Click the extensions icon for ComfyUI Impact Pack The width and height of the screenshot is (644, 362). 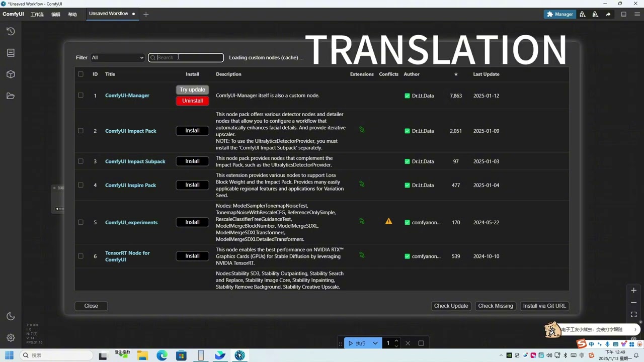pos(362,130)
